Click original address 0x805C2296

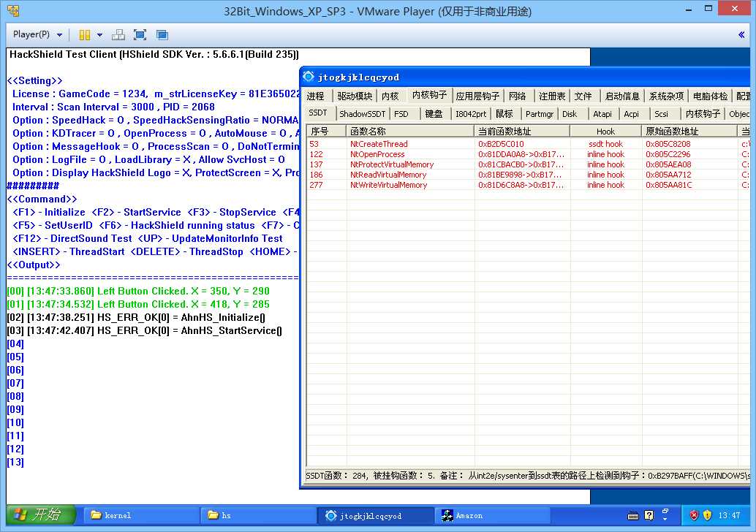668,154
